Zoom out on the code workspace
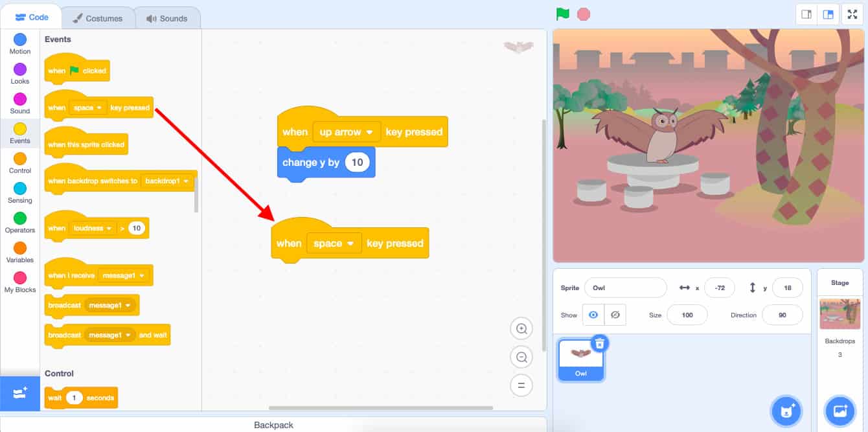Viewport: 868px width, 432px height. tap(521, 357)
